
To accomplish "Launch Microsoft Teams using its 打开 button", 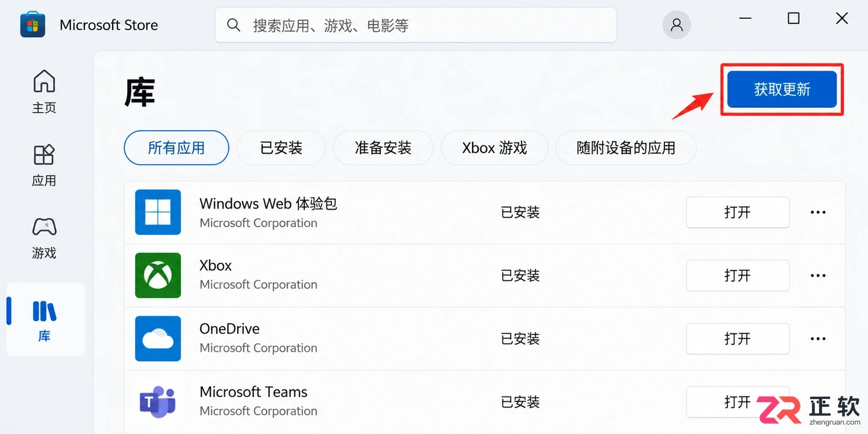I will point(738,402).
